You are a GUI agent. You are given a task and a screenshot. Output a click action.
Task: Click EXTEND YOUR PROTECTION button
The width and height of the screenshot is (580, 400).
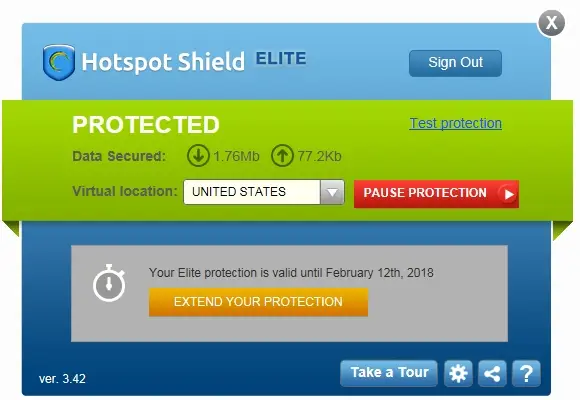(258, 302)
